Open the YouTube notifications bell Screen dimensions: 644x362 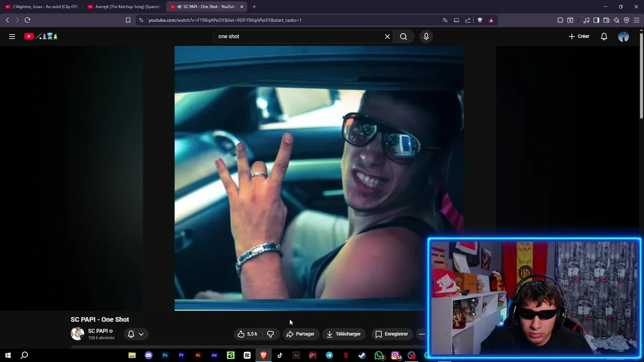tap(604, 36)
